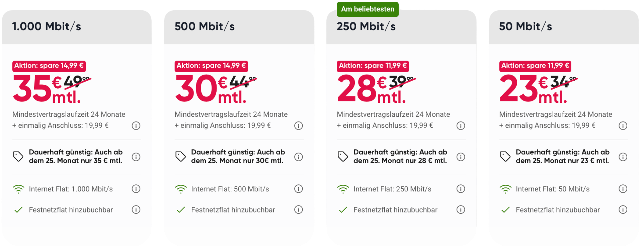Select the Aktion: spare 14,99 € badge on 1.000 Mbit/s
Image resolution: width=644 pixels, height=252 pixels.
pyautogui.click(x=49, y=66)
